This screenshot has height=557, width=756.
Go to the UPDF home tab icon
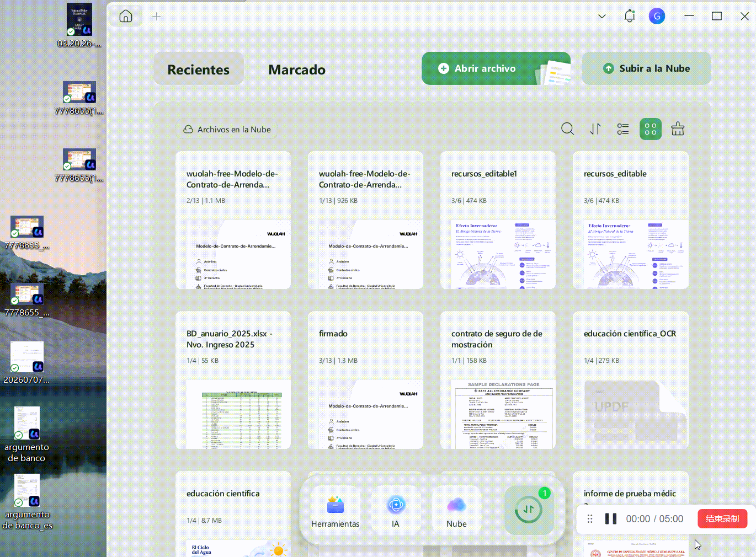126,16
